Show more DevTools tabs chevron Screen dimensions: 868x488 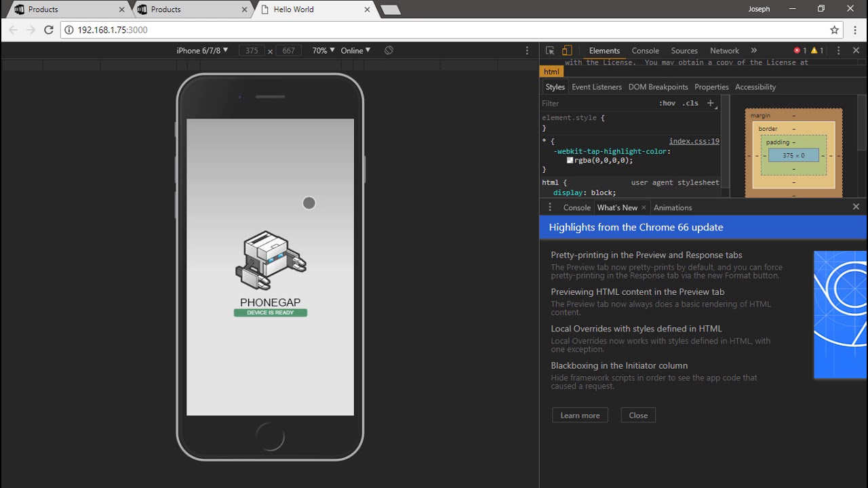[x=753, y=51]
